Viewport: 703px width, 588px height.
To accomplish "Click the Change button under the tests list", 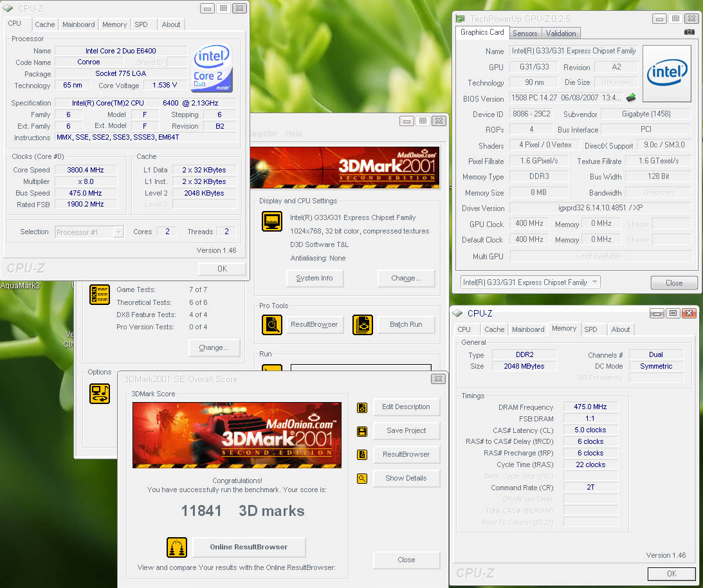I will point(214,347).
